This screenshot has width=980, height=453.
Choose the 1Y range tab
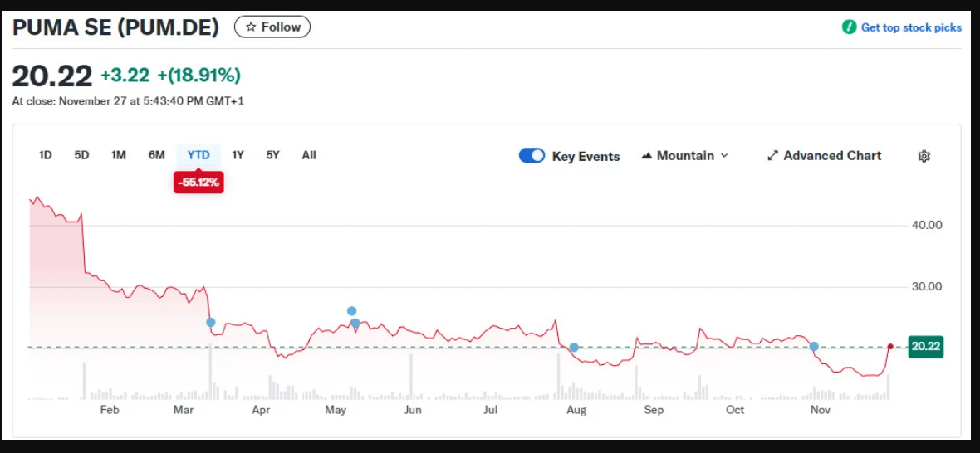pos(238,155)
